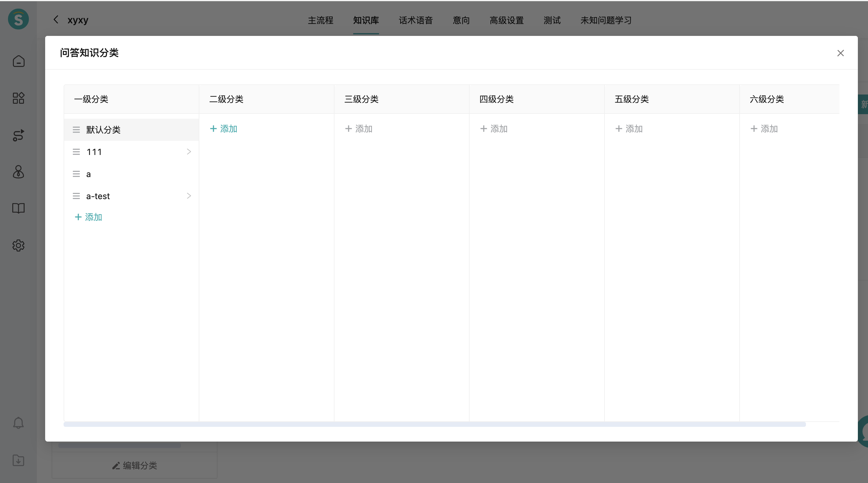Select the 111 category
Viewport: 868px width, 483px height.
[131, 152]
